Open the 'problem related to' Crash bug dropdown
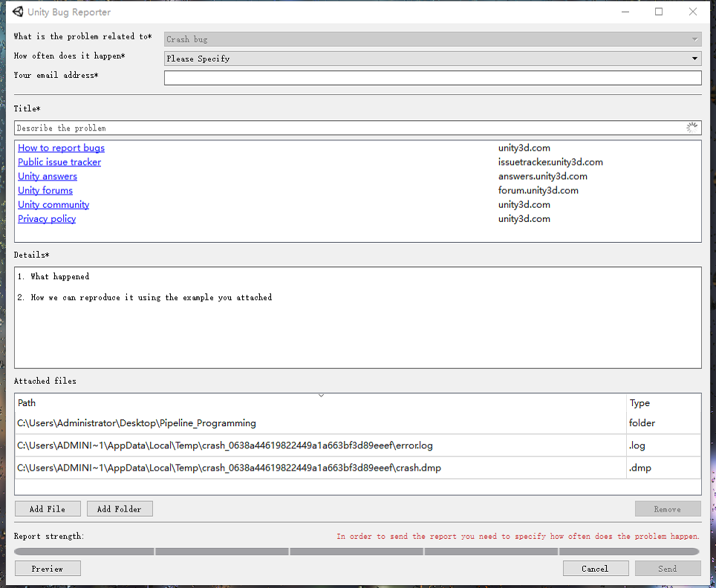This screenshot has height=588, width=716. pyautogui.click(x=432, y=39)
